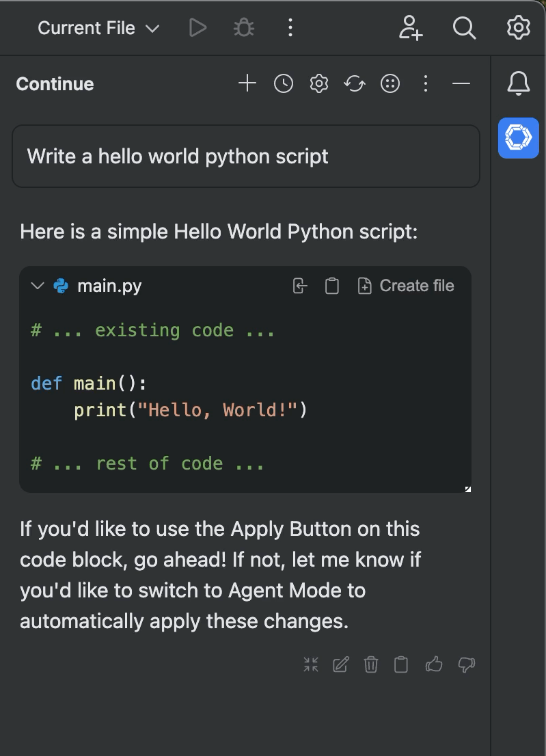Delete this chat response
The image size is (546, 756).
coord(370,664)
